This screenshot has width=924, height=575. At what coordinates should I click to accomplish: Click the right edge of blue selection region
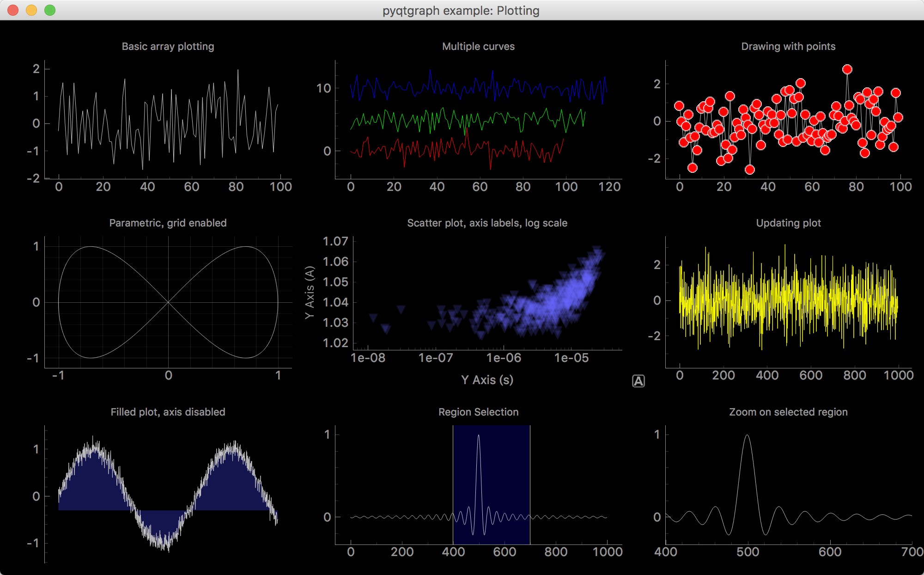click(529, 462)
